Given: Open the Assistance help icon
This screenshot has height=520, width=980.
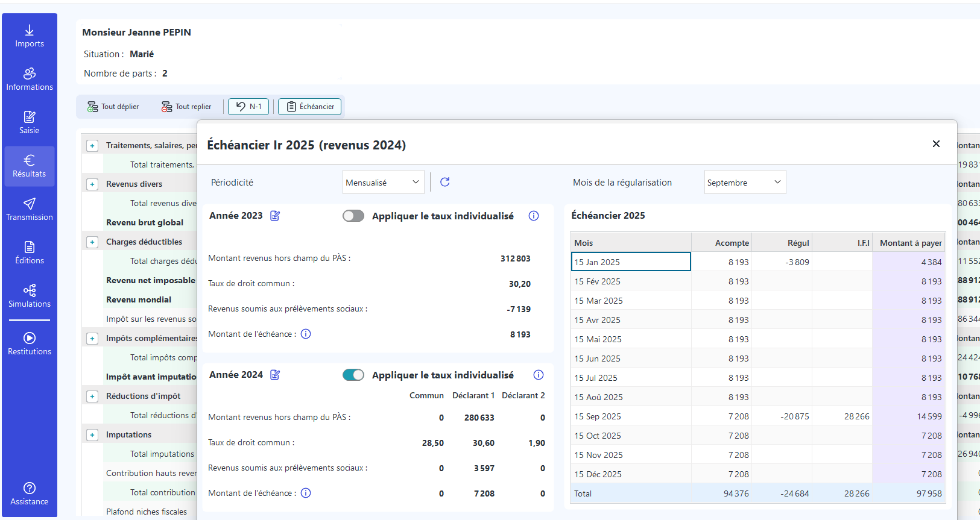Looking at the screenshot, I should [30, 493].
